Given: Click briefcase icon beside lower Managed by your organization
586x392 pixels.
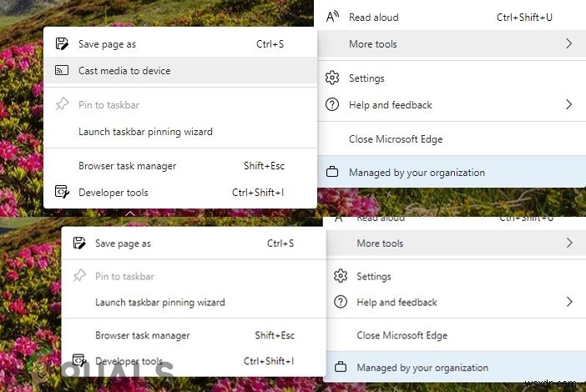Looking at the screenshot, I should tap(341, 367).
